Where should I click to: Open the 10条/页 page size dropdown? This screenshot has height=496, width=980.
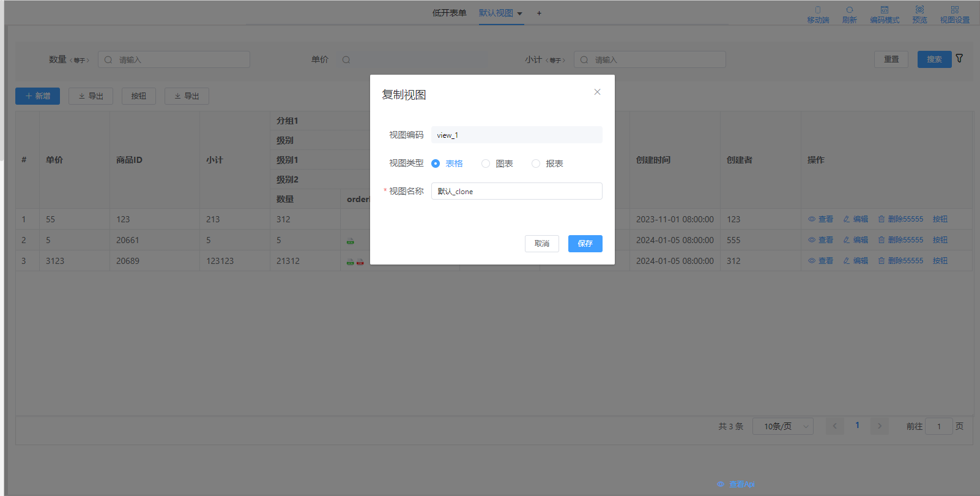783,426
